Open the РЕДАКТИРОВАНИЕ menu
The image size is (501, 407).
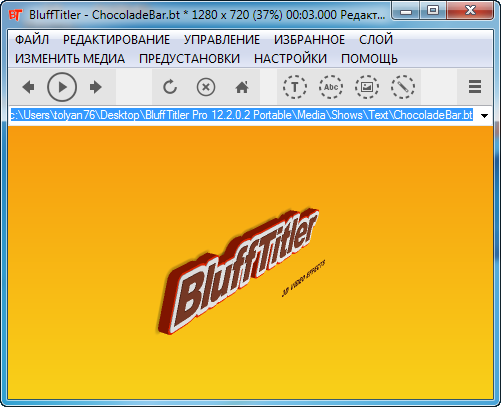tap(116, 40)
